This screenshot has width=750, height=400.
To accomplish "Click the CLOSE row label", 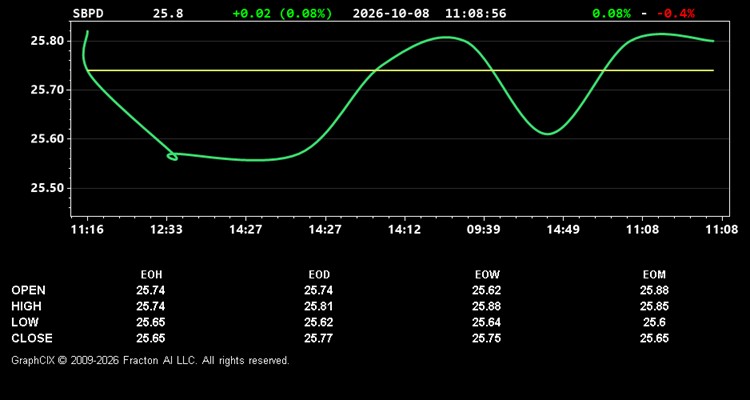I will pos(32,338).
